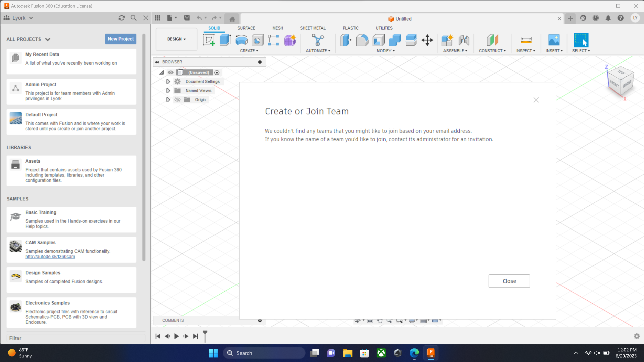
Task: Switch to the SURFACE tab
Action: coord(246,28)
